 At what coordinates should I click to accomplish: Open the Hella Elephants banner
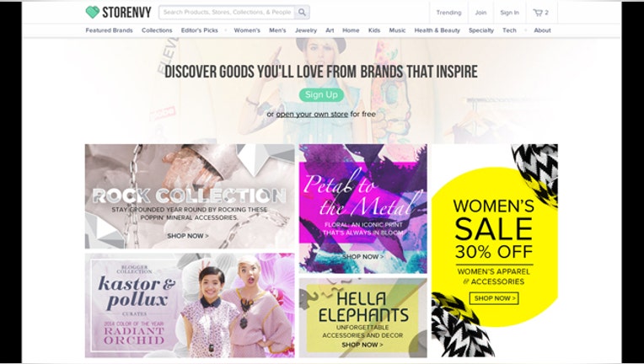363,318
